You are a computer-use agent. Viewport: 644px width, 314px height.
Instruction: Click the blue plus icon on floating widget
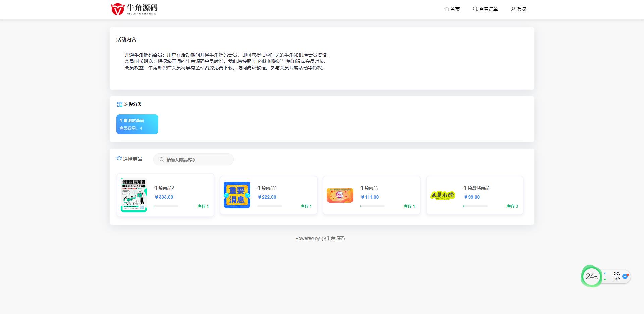(x=625, y=276)
